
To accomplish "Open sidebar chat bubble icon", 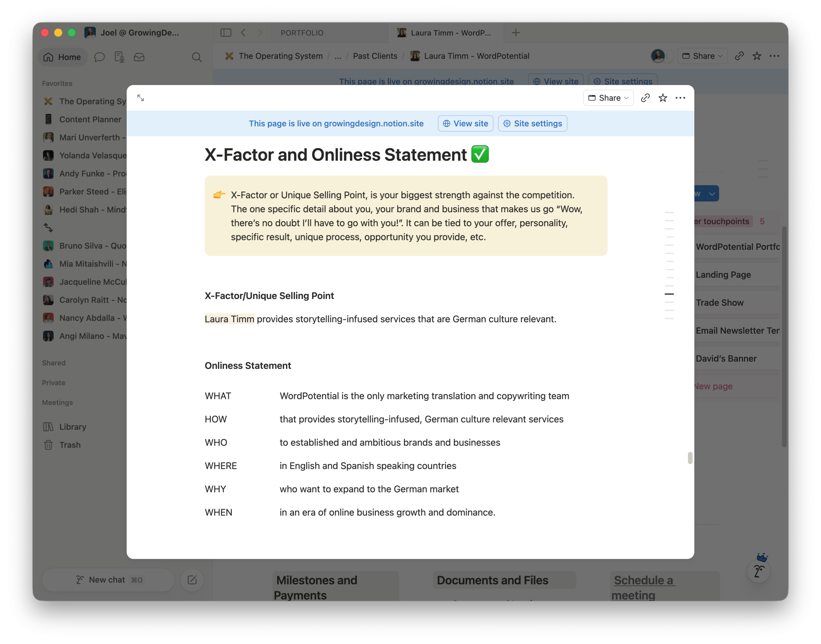I will pyautogui.click(x=99, y=57).
